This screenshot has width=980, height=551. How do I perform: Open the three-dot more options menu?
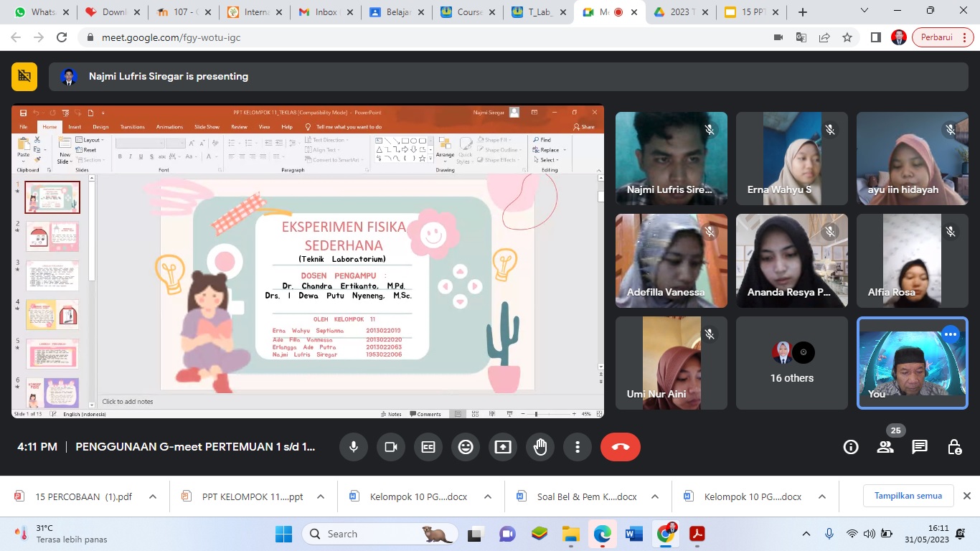click(578, 447)
